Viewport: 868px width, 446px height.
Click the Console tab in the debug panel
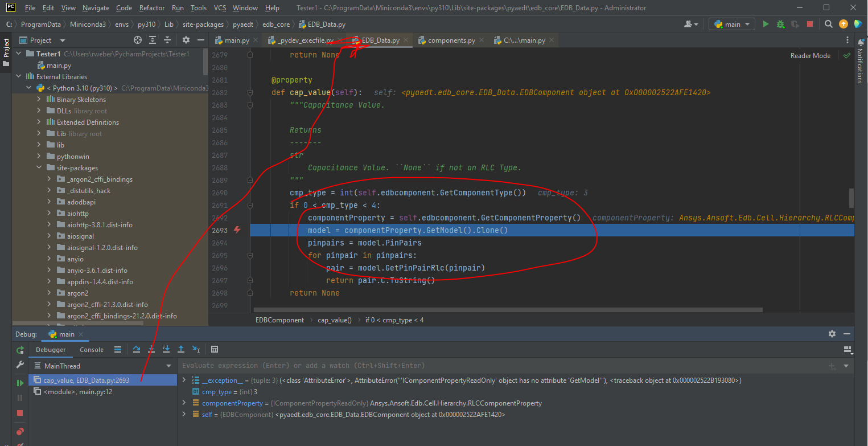click(91, 349)
